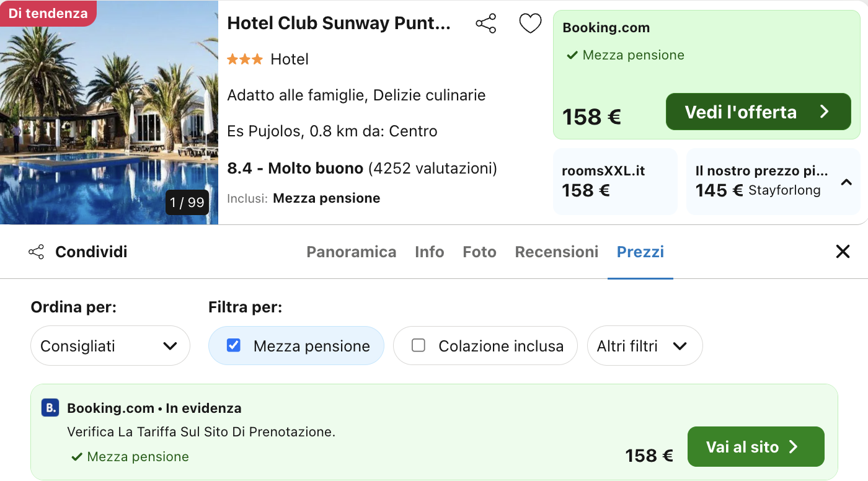The width and height of the screenshot is (868, 481).
Task: Click the Booking.com B logo icon
Action: click(50, 408)
